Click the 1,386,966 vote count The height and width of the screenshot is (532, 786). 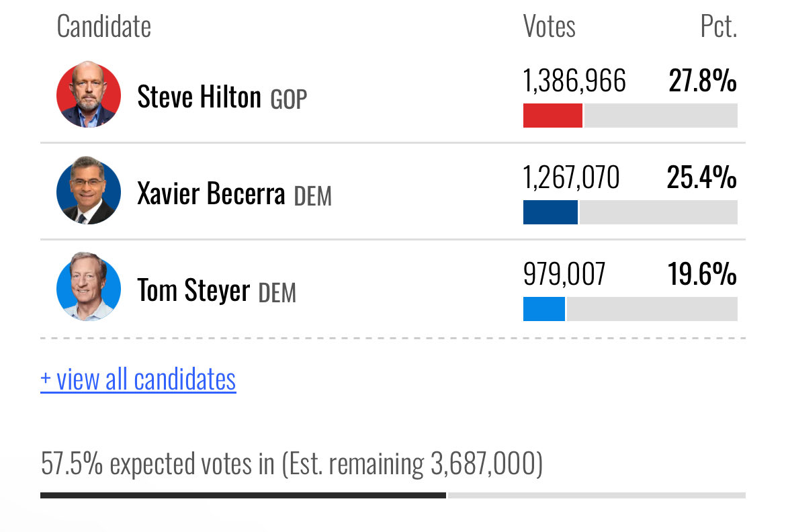[574, 80]
